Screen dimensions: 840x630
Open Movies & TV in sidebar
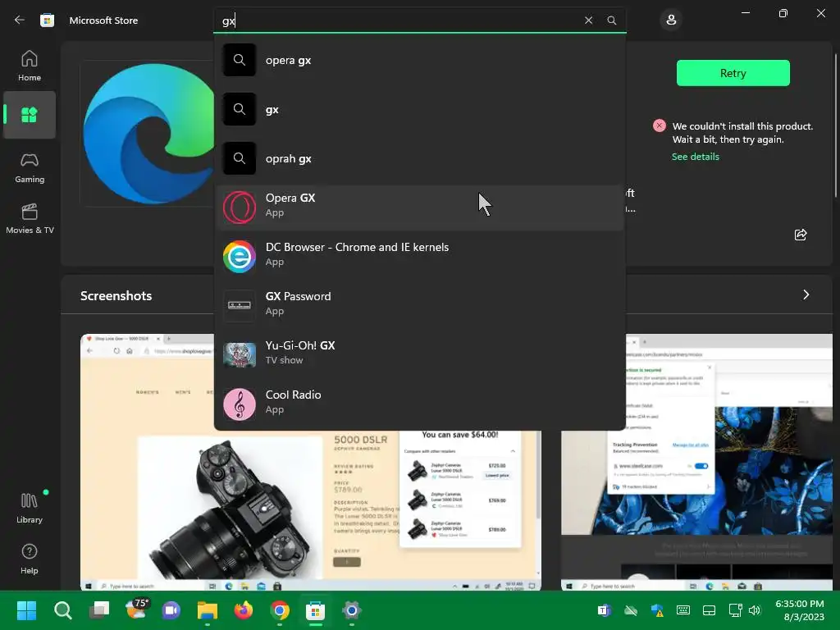(30, 218)
